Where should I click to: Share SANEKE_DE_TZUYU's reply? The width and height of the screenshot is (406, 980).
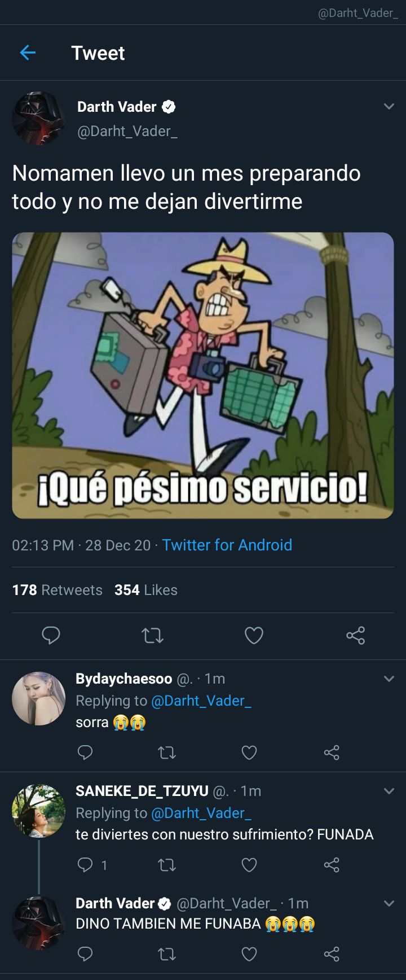click(332, 865)
